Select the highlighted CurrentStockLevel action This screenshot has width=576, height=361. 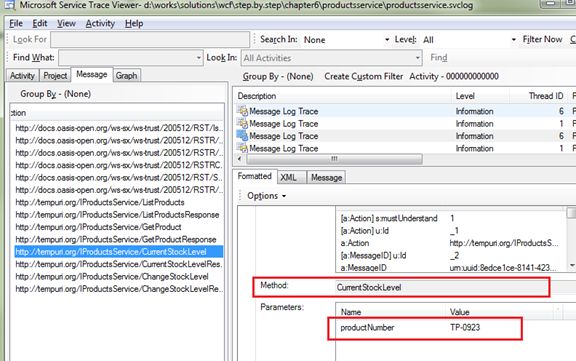click(119, 252)
